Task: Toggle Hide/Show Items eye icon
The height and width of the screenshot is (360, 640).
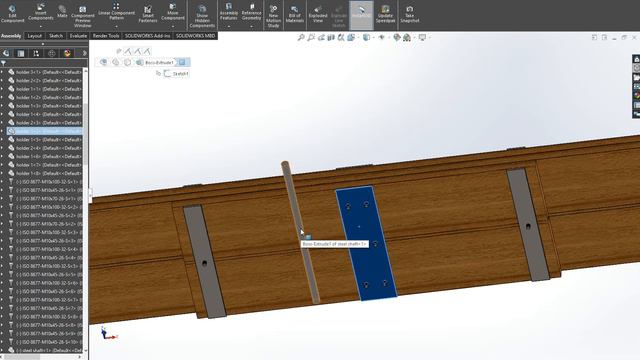Action: coord(382,38)
